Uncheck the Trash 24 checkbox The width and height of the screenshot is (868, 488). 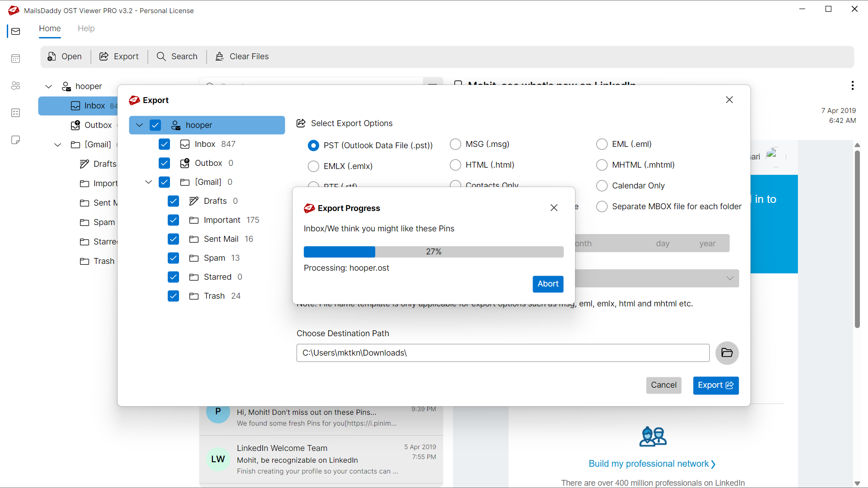tap(173, 296)
